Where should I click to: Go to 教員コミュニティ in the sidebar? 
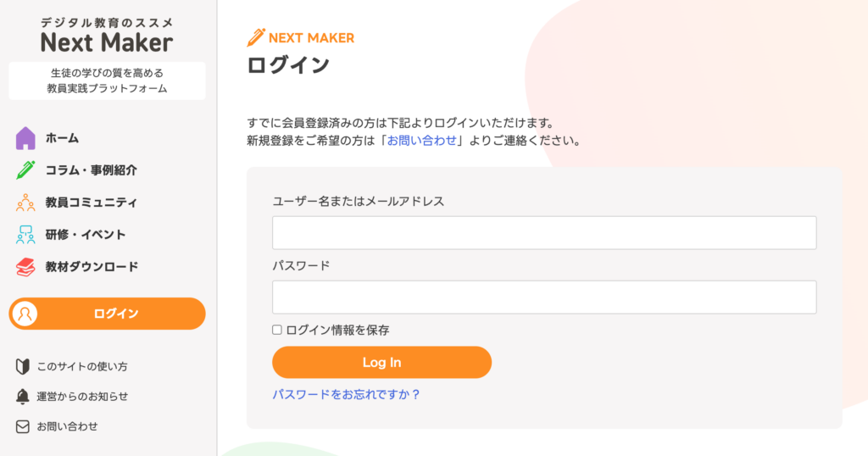pos(92,203)
